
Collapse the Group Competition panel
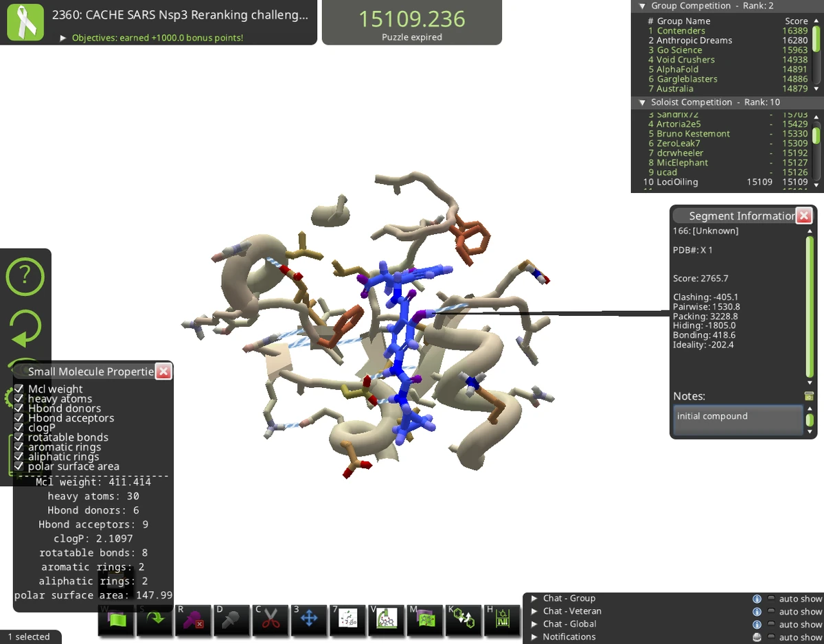pos(641,5)
